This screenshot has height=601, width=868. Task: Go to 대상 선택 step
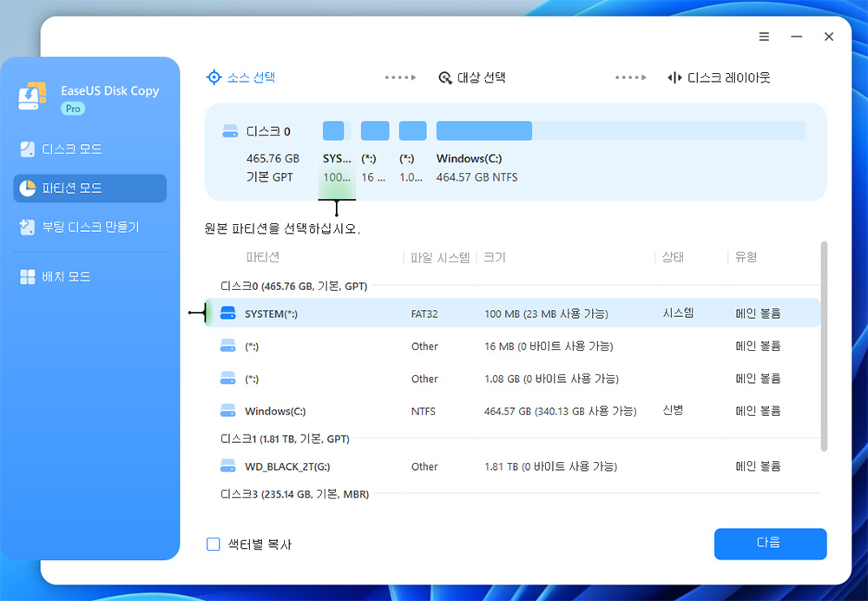point(471,77)
